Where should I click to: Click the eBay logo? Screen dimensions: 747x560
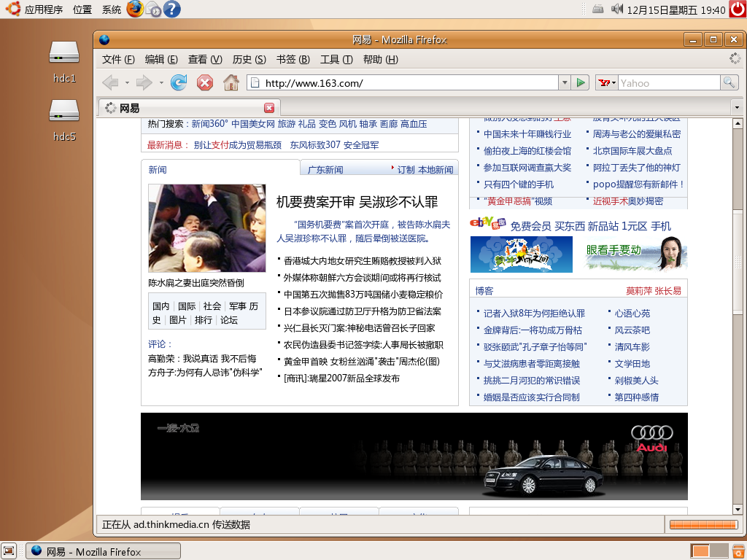(487, 222)
